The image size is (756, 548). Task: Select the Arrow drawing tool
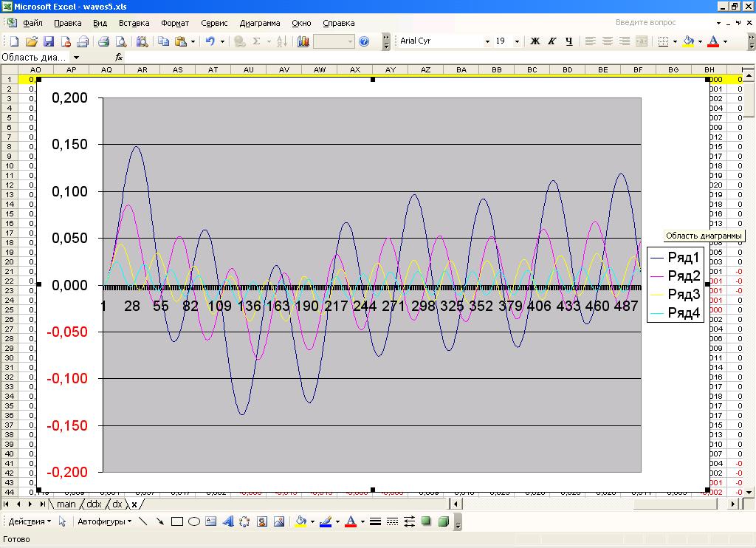[x=159, y=521]
